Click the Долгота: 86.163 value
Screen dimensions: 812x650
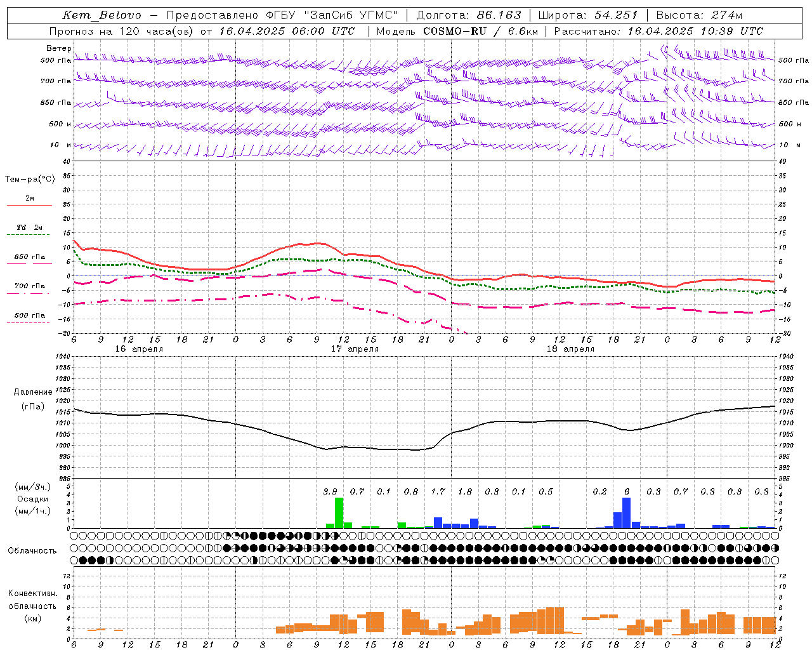(469, 15)
